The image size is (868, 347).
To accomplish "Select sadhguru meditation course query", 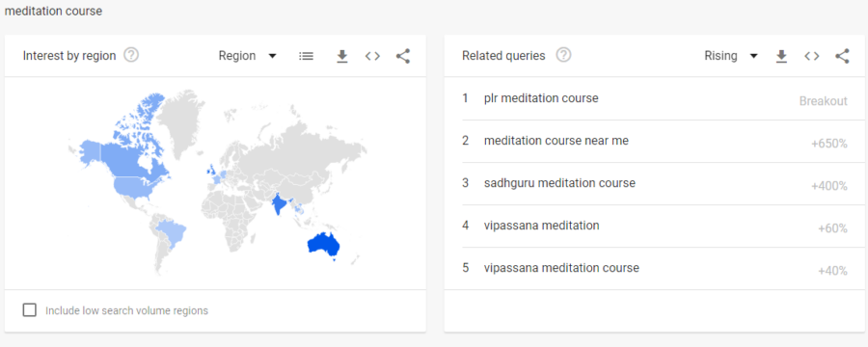I will [654, 183].
